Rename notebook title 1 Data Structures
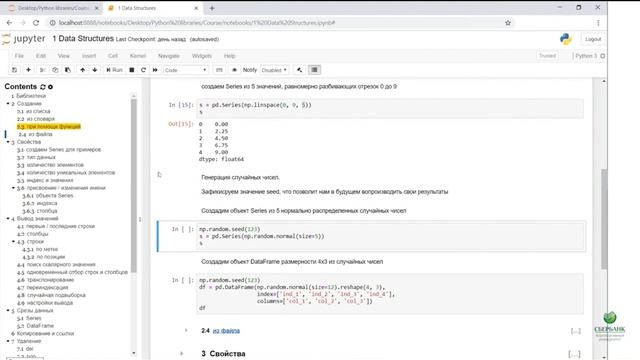Screen dimensions: 640x360 pos(83,38)
